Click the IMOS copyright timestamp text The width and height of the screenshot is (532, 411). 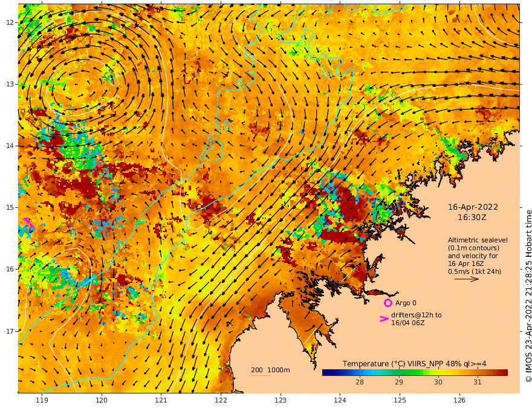tap(528, 296)
